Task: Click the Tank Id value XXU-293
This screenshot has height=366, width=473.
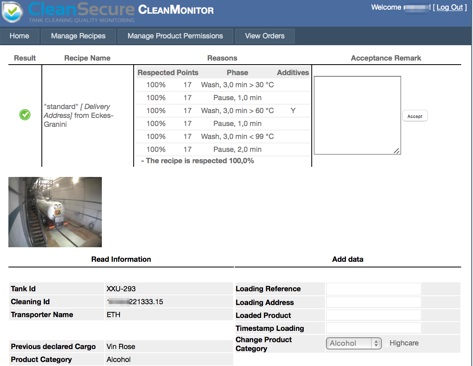Action: click(x=121, y=289)
